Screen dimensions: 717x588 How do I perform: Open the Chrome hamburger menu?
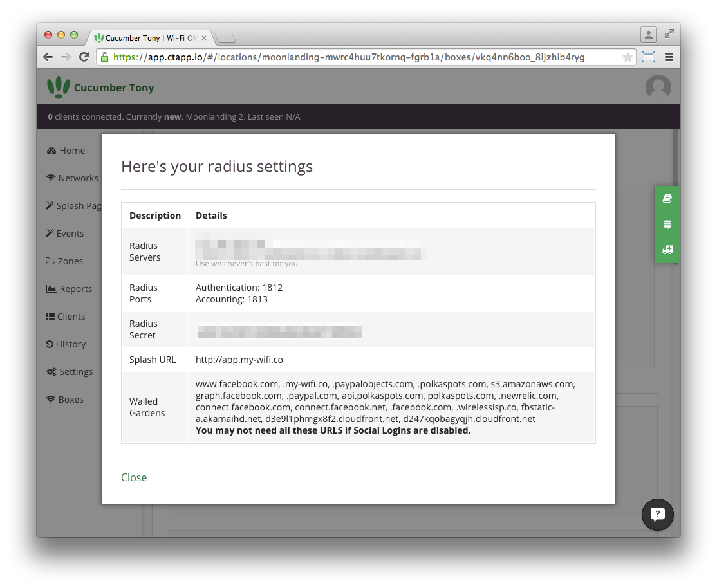point(669,57)
